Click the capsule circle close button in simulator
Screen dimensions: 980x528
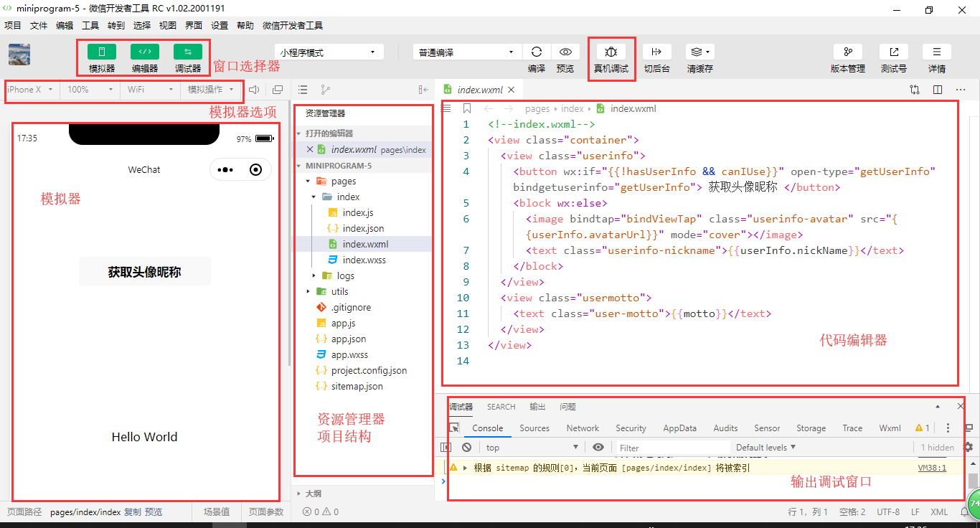coord(256,170)
